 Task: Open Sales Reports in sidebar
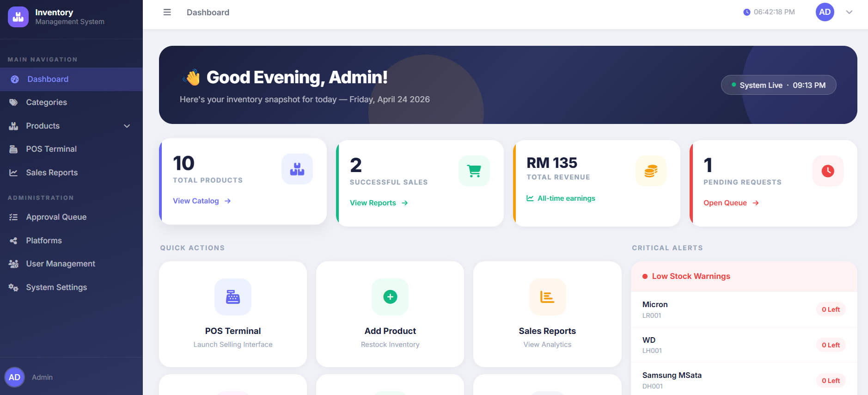coord(71,173)
